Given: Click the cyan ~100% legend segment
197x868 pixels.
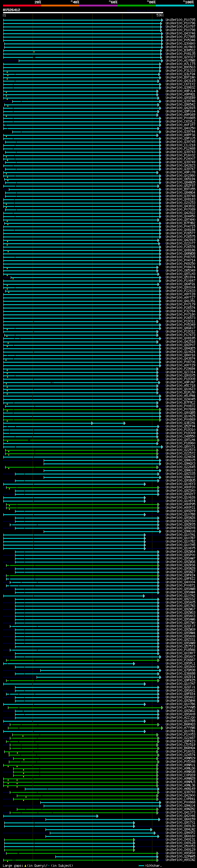Looking at the screenshot, I should tap(175, 6).
